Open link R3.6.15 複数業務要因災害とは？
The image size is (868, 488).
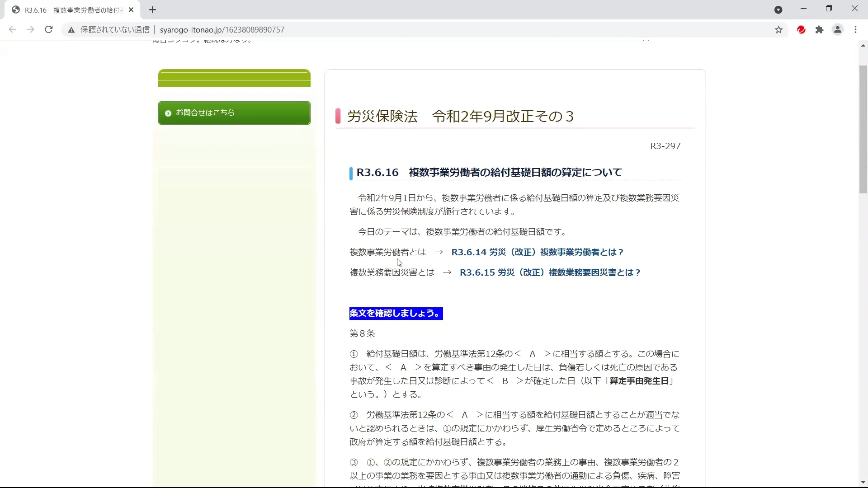tap(550, 272)
